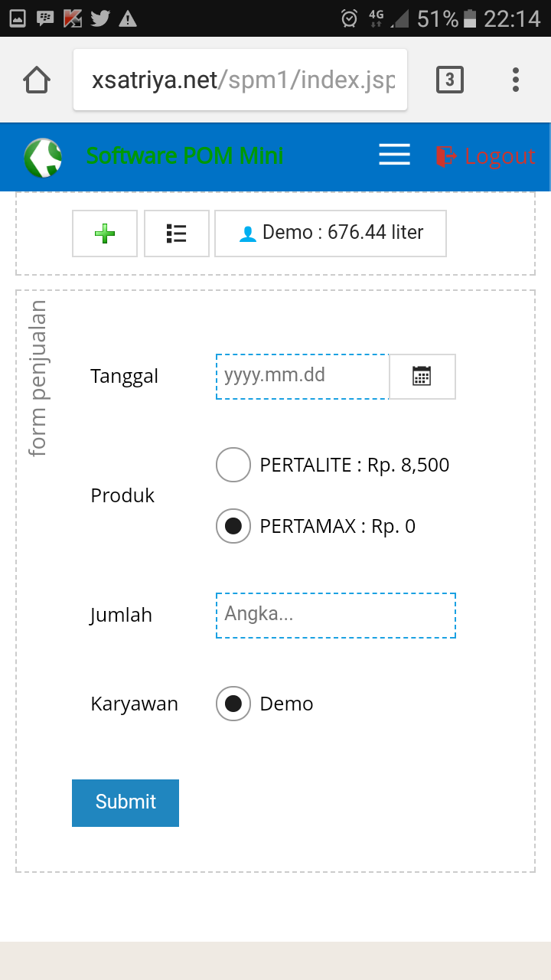Open the calendar date picker icon

coord(422,376)
